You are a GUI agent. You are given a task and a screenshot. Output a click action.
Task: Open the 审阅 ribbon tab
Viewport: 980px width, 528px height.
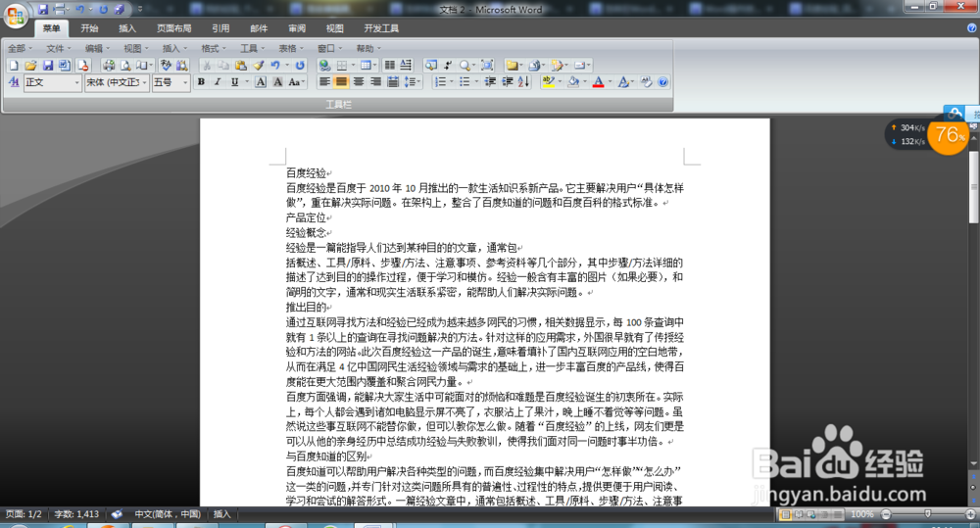coord(297,28)
